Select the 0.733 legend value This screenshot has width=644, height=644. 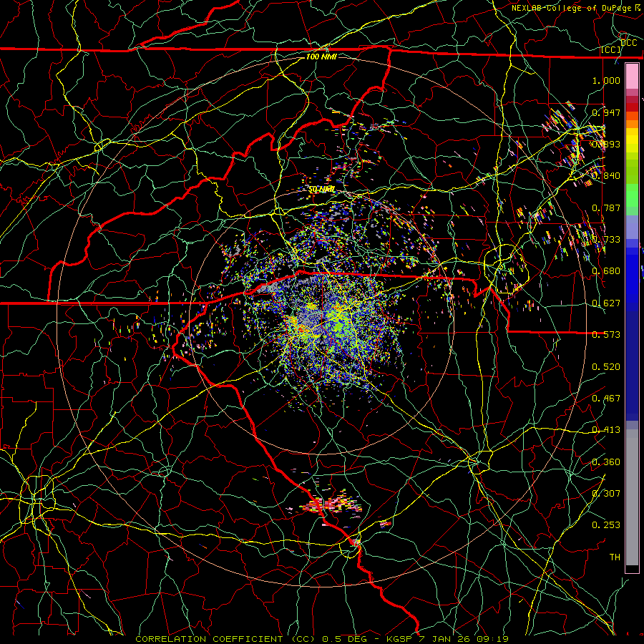pyautogui.click(x=606, y=240)
